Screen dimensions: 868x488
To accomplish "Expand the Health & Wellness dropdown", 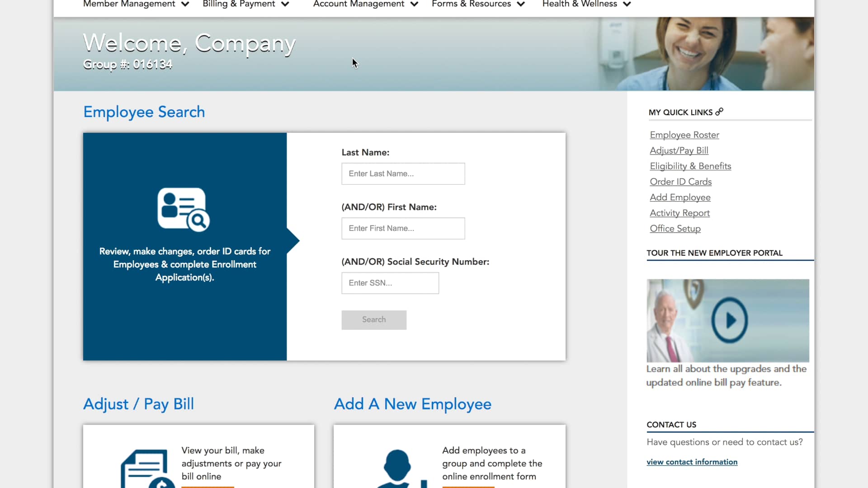I will [x=585, y=4].
